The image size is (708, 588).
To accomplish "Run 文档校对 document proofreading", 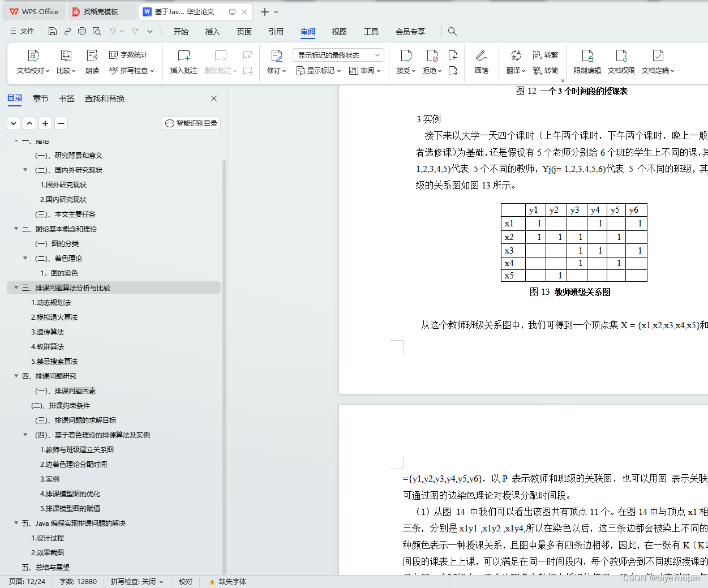I will [x=33, y=62].
